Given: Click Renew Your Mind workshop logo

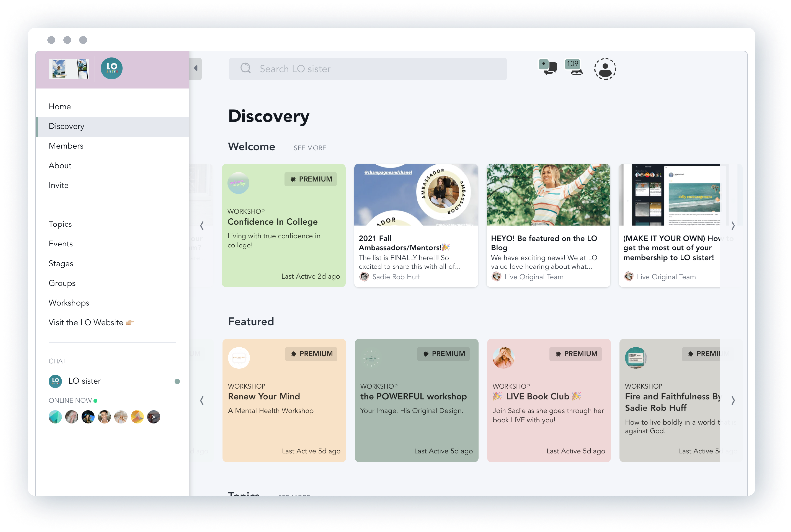Looking at the screenshot, I should (x=239, y=358).
